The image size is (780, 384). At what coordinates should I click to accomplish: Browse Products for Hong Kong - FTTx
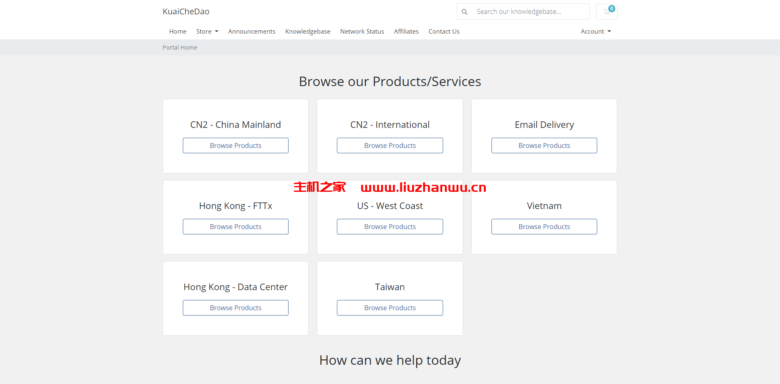[235, 227]
